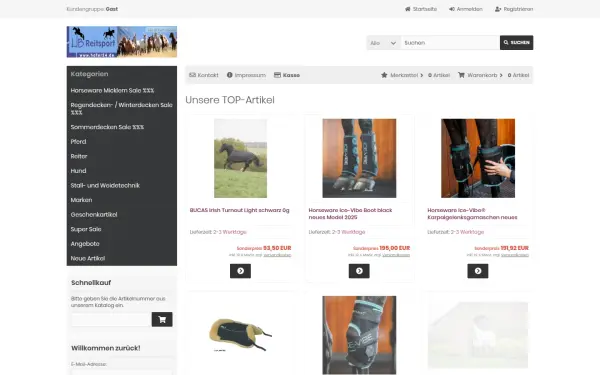Viewport: 600px width, 375px height.
Task: Click the Sonderpreis 93,50 EUR price
Action: click(264, 248)
